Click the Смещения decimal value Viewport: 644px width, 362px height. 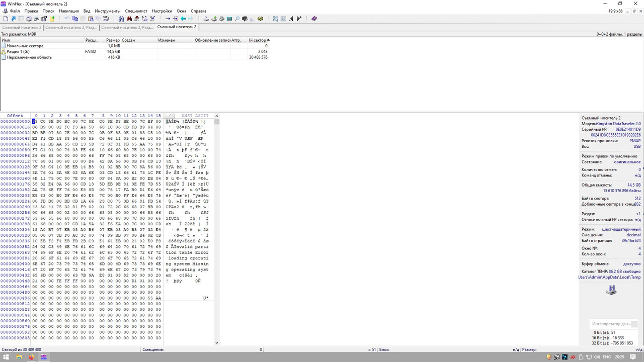pos(633,235)
